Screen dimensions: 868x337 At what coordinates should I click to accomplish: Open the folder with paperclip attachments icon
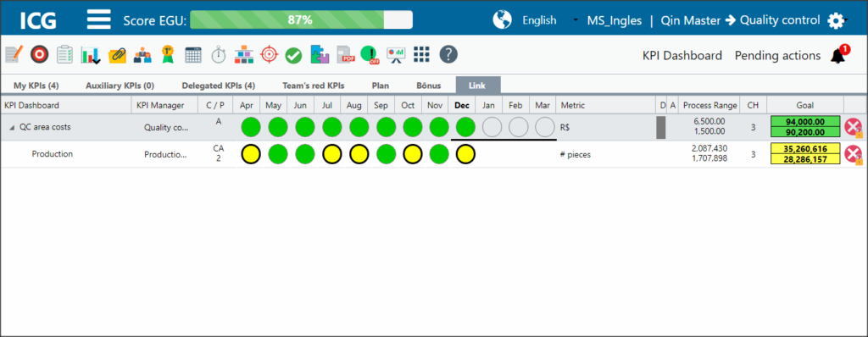click(117, 55)
